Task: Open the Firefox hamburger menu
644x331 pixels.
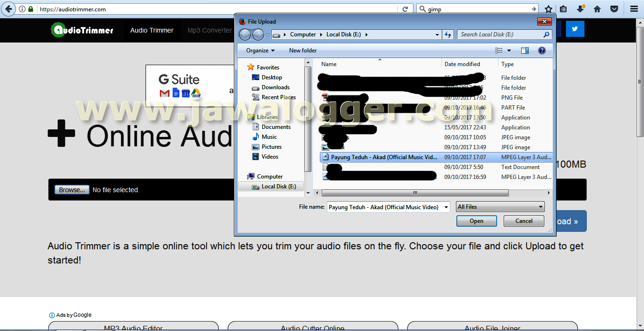Action: [x=634, y=9]
